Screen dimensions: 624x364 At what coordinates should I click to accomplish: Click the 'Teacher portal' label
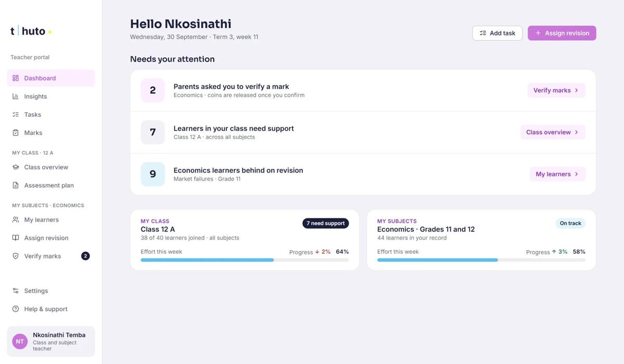[x=30, y=57]
